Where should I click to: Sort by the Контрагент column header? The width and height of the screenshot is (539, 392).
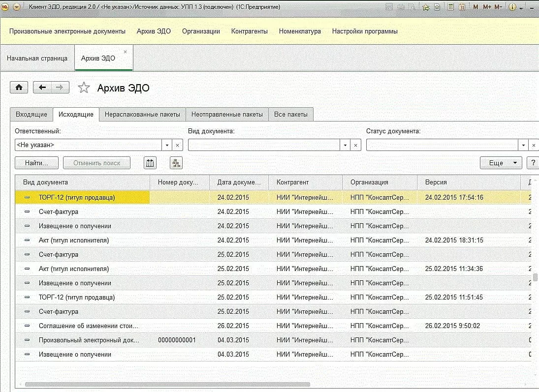[x=292, y=182]
